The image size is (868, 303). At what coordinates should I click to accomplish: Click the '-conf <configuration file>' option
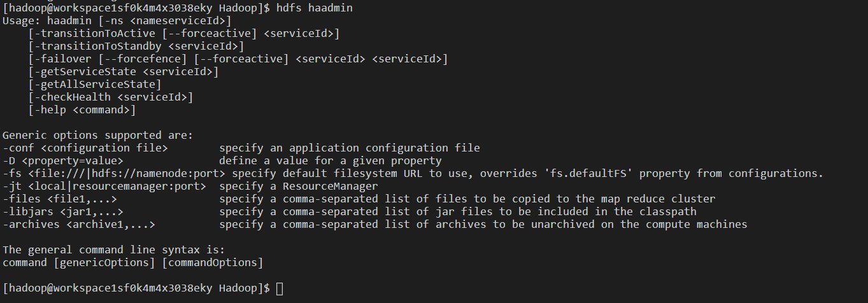click(x=85, y=148)
